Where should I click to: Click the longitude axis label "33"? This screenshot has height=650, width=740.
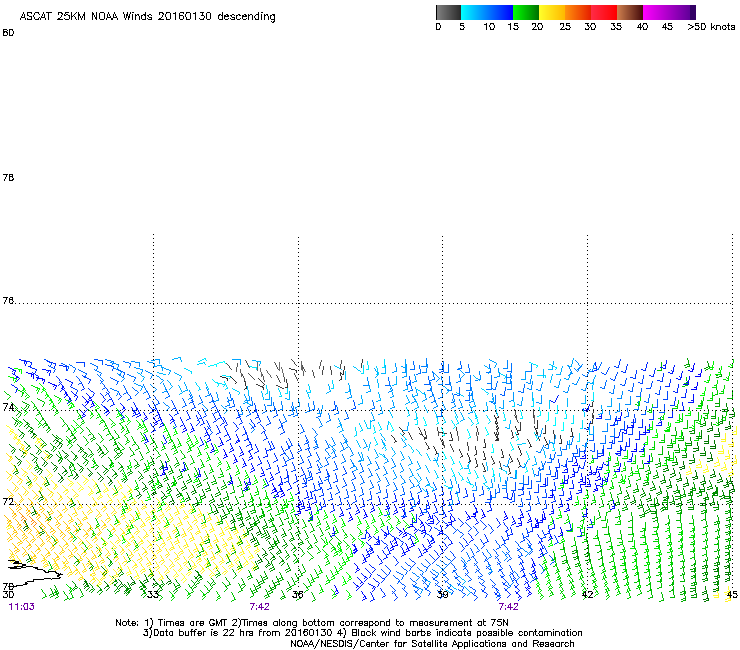pyautogui.click(x=152, y=595)
